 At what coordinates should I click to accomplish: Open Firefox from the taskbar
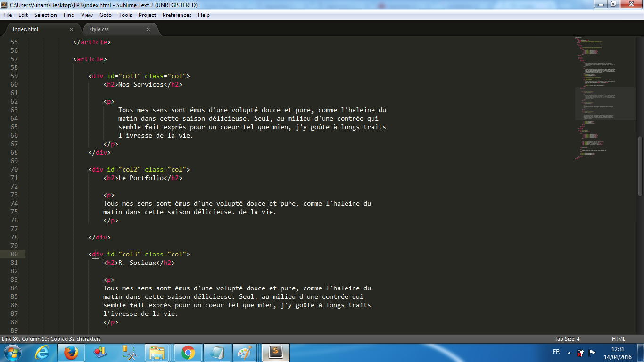[71, 352]
